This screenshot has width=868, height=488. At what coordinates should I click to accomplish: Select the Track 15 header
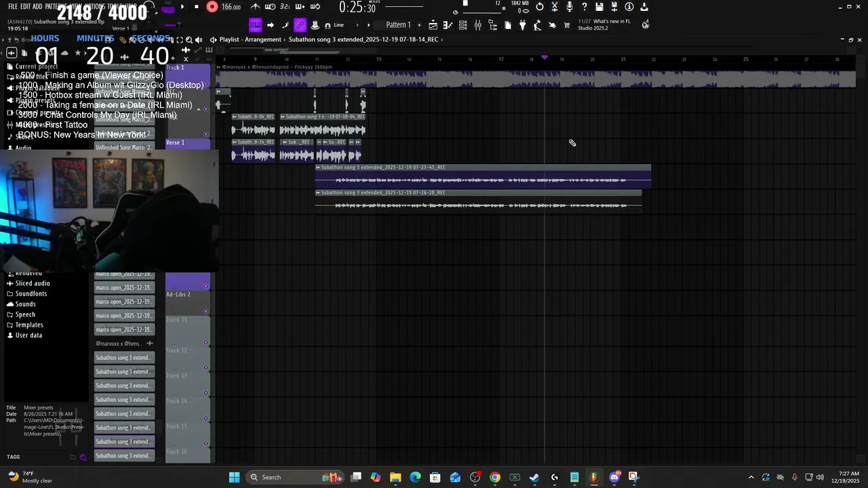[x=188, y=434]
